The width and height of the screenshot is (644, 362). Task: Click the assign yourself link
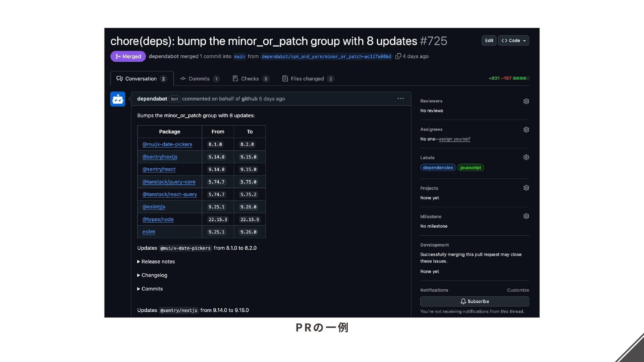pyautogui.click(x=454, y=139)
